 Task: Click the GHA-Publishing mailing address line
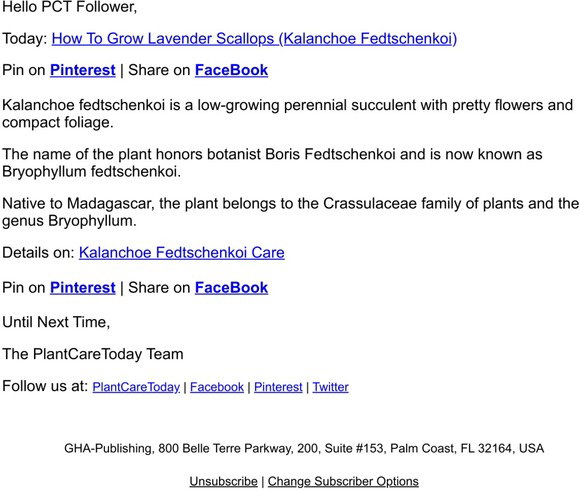pos(304,448)
